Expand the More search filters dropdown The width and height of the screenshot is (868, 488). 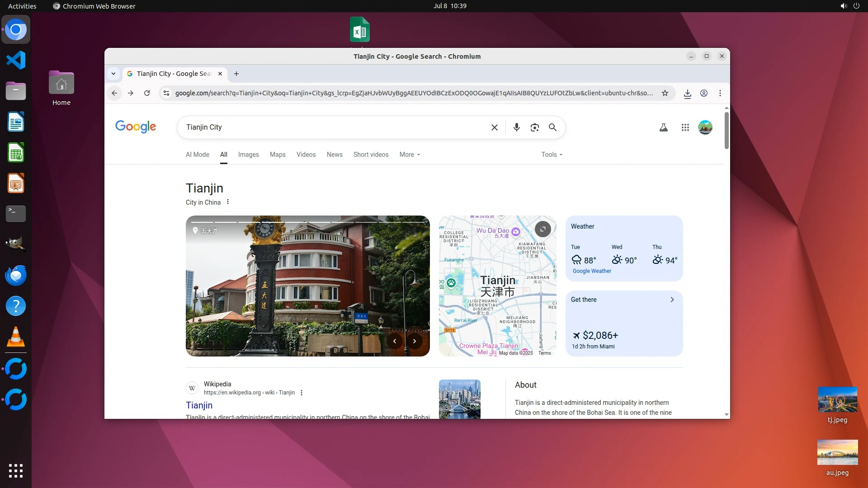(410, 155)
